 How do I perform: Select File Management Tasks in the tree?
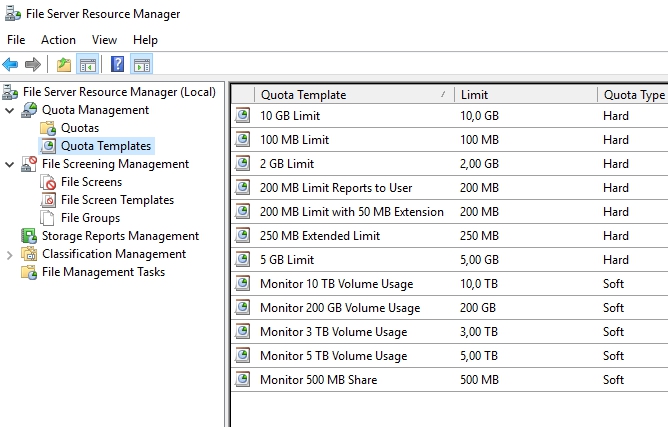pyautogui.click(x=104, y=272)
